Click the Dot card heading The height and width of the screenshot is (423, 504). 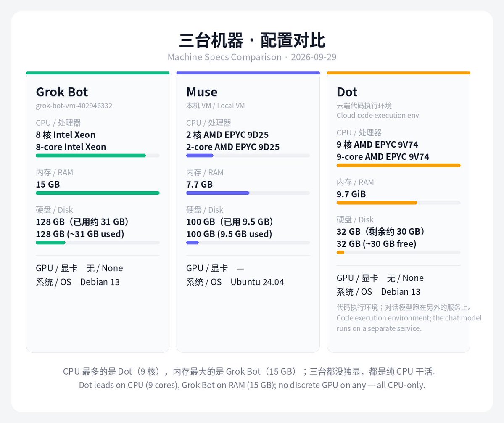pyautogui.click(x=347, y=92)
